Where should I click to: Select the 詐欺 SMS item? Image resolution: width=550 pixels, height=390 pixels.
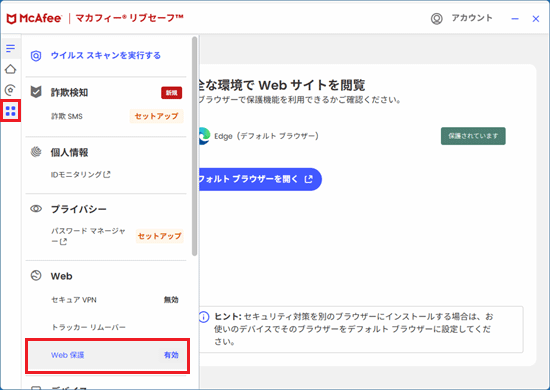point(67,116)
